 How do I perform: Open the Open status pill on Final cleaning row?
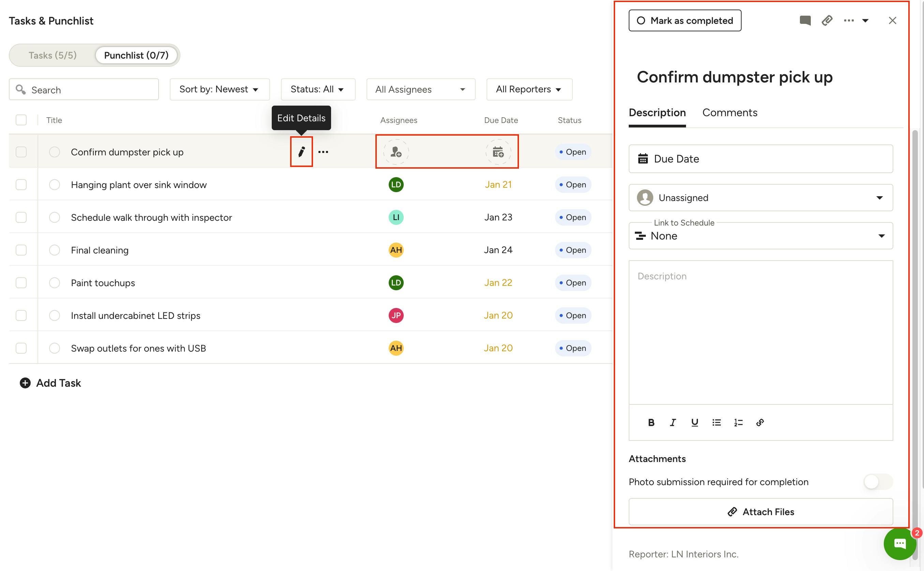(573, 250)
